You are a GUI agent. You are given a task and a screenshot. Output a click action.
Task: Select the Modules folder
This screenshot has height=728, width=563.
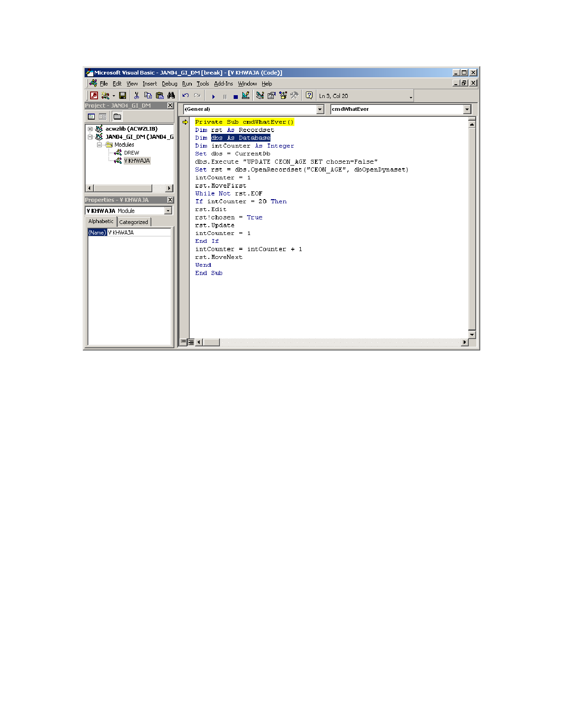pyautogui.click(x=124, y=145)
